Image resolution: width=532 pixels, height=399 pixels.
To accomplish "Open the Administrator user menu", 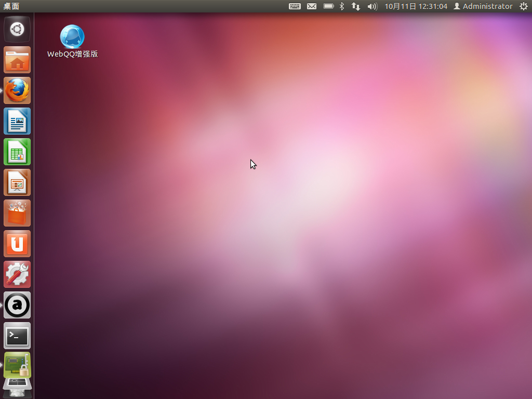I will tap(483, 6).
